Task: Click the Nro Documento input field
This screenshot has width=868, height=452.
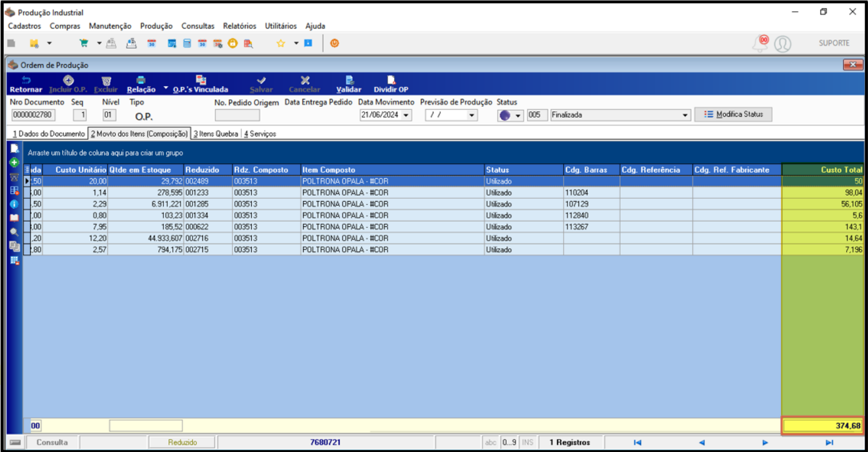Action: [x=33, y=115]
